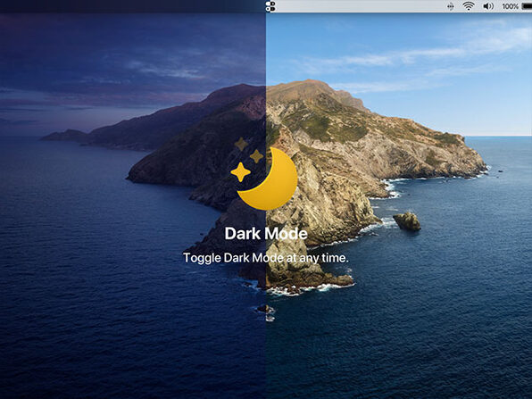The height and width of the screenshot is (399, 532).
Task: Open the volume speaker icon
Action: 488,6
